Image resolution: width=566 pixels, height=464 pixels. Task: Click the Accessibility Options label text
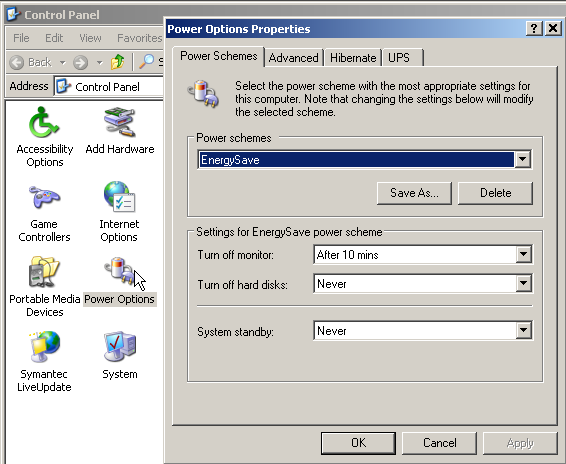[45, 156]
